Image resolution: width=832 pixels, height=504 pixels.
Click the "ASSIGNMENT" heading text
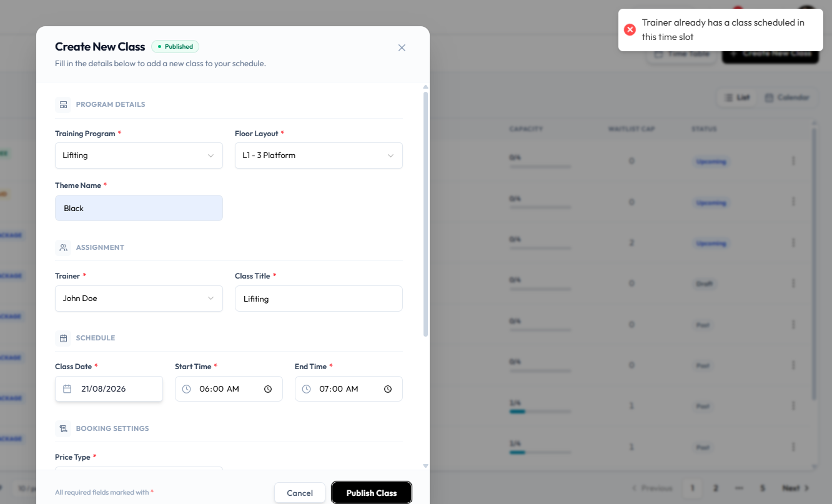100,247
